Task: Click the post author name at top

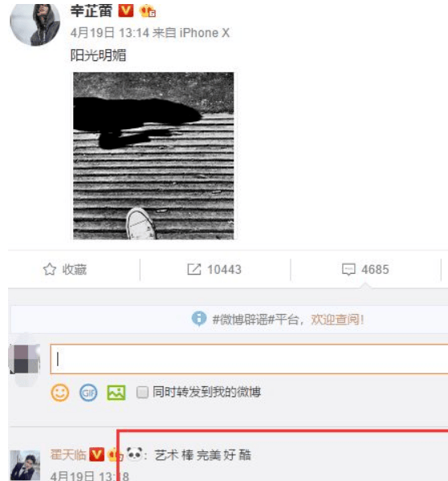Action: tap(92, 10)
